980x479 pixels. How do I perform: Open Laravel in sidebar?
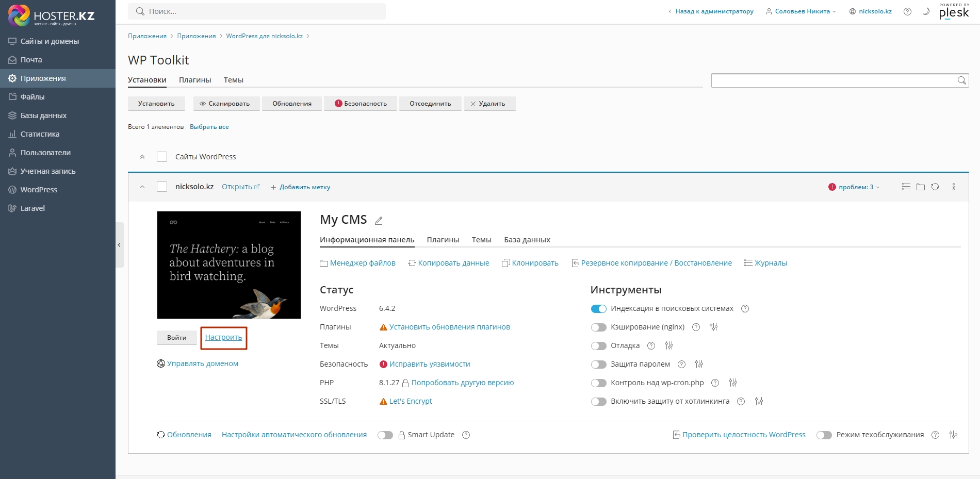tap(58, 208)
